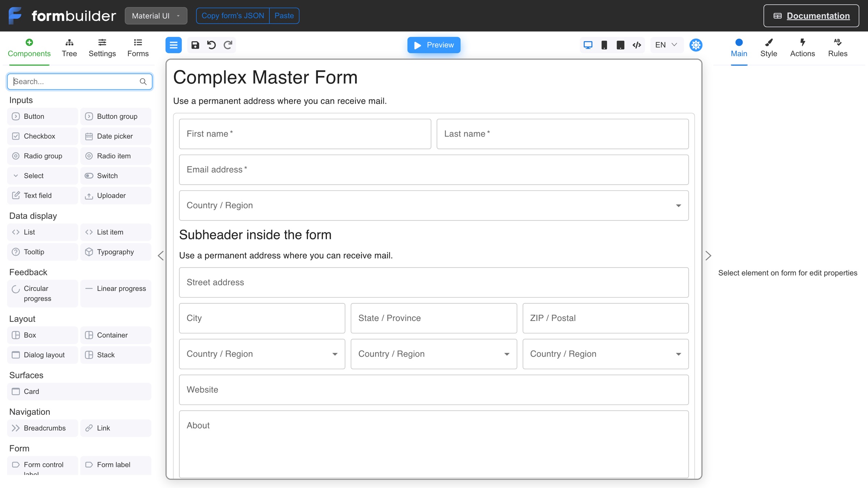Switch to the Tree tab
868x488 pixels.
(69, 48)
